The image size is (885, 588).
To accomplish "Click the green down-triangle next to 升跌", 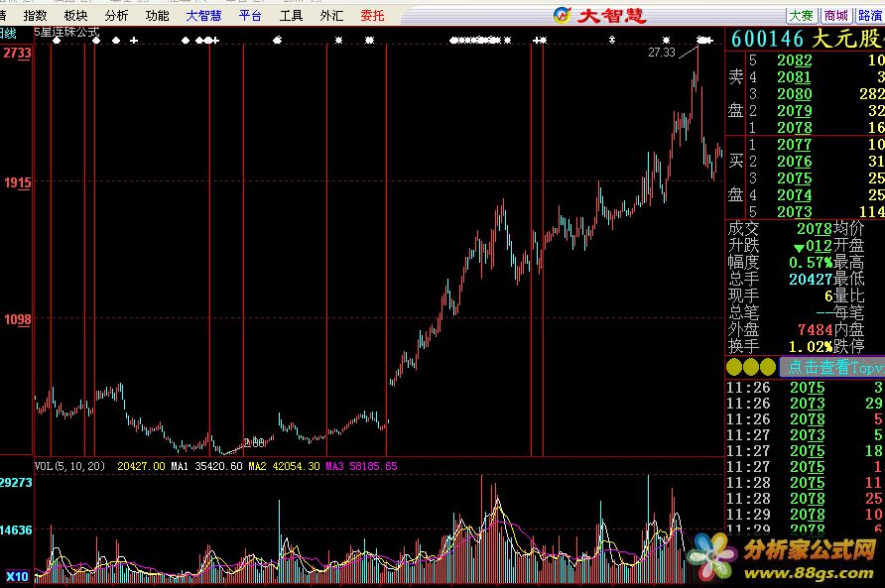I will 799,248.
